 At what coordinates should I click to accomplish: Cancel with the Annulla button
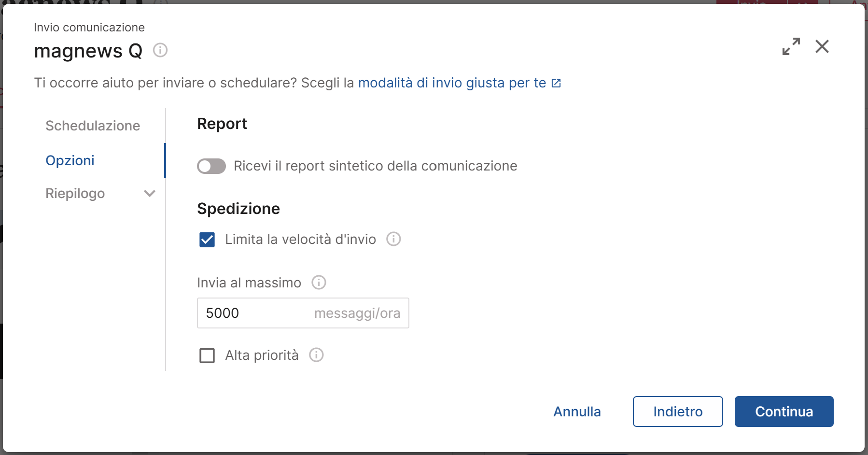coord(577,412)
